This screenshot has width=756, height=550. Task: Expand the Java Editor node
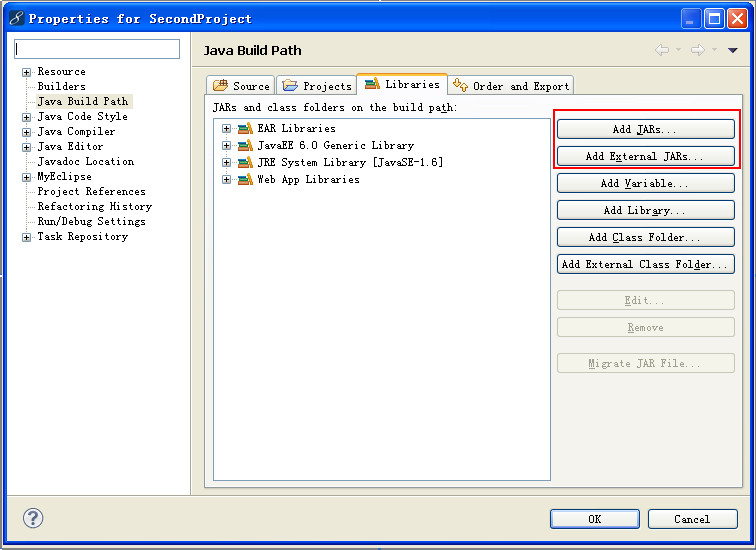[27, 147]
